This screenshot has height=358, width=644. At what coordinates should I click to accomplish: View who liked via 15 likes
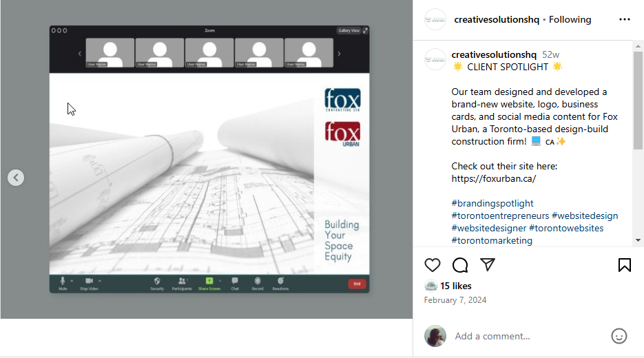(456, 286)
